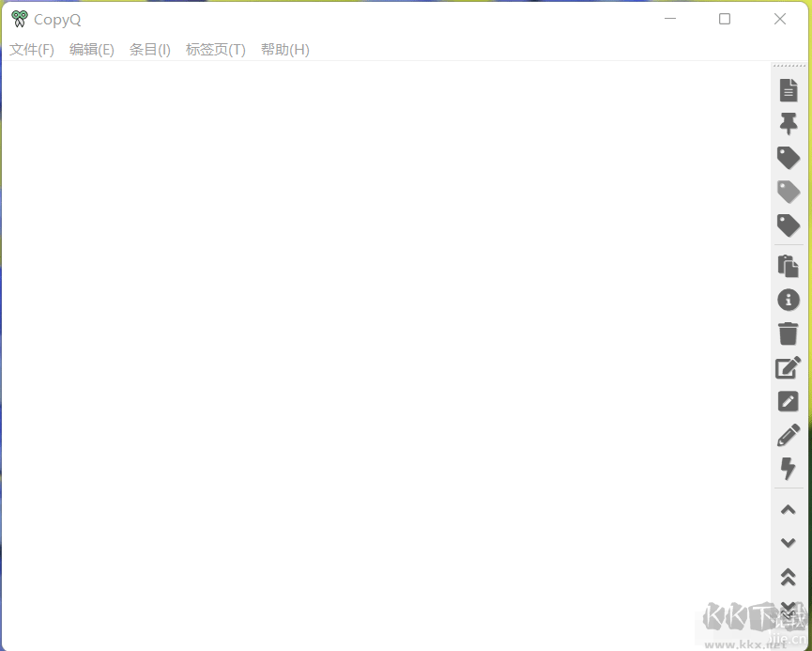Create a new item
812x651 pixels.
click(788, 89)
